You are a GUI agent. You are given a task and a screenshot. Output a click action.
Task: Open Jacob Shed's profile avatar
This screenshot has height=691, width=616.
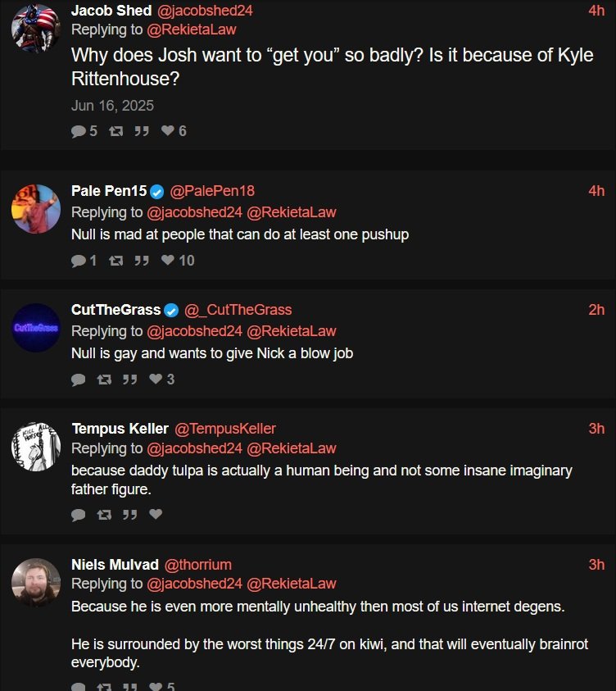click(36, 26)
